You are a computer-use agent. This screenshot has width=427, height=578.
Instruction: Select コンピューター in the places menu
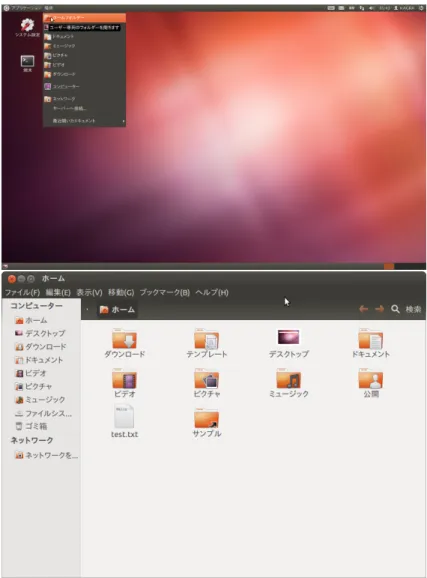click(x=84, y=86)
